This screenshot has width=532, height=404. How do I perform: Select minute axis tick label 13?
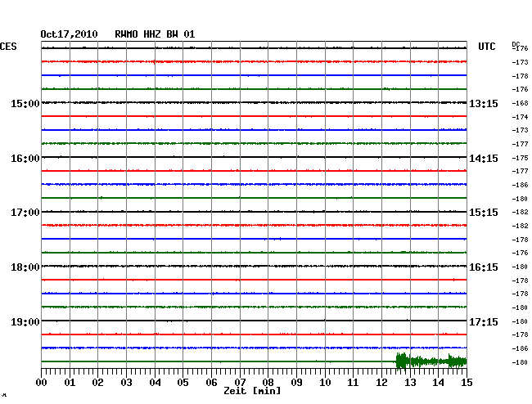coord(410,382)
